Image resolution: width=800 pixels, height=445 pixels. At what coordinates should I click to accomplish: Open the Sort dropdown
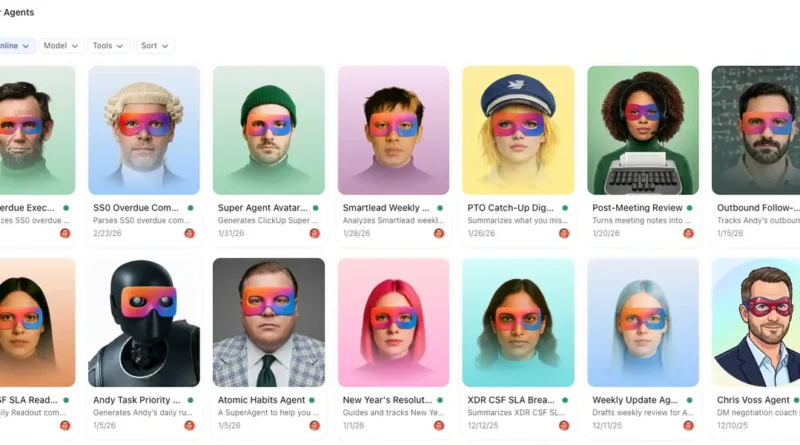154,46
